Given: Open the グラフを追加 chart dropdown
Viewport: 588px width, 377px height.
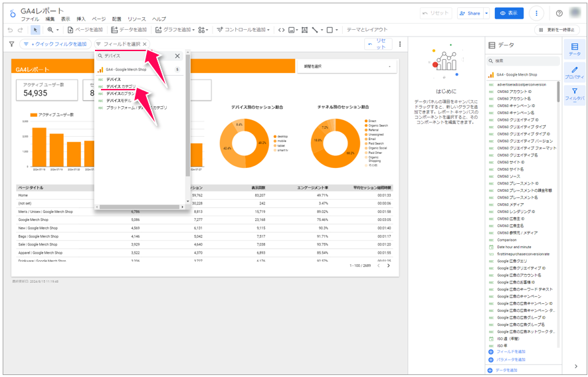Looking at the screenshot, I should [175, 30].
